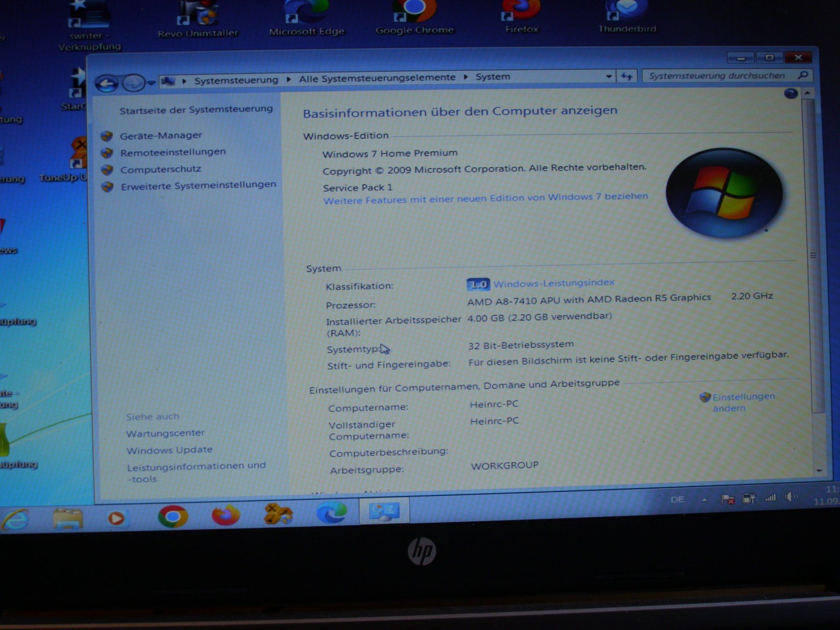
Task: Open volume speaker icon in tray
Action: [x=791, y=497]
